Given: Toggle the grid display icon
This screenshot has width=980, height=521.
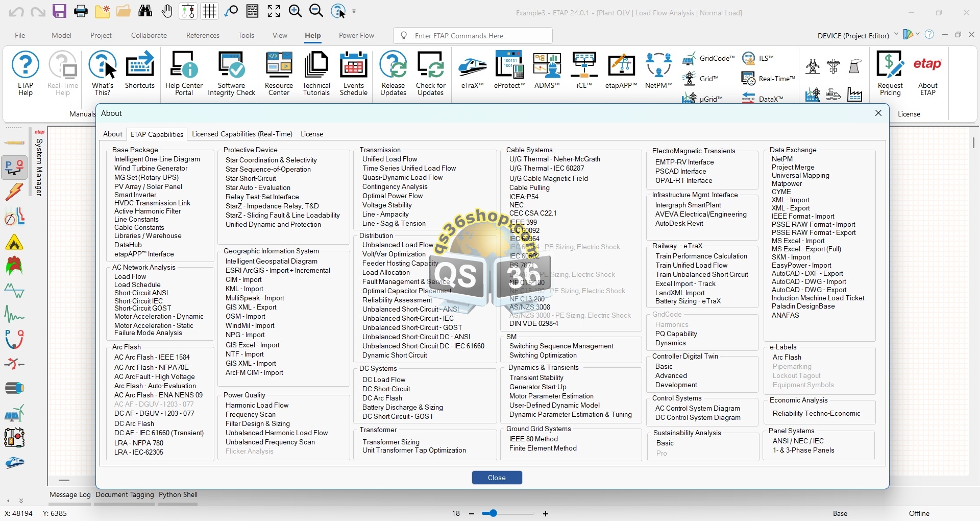Looking at the screenshot, I should [210, 11].
